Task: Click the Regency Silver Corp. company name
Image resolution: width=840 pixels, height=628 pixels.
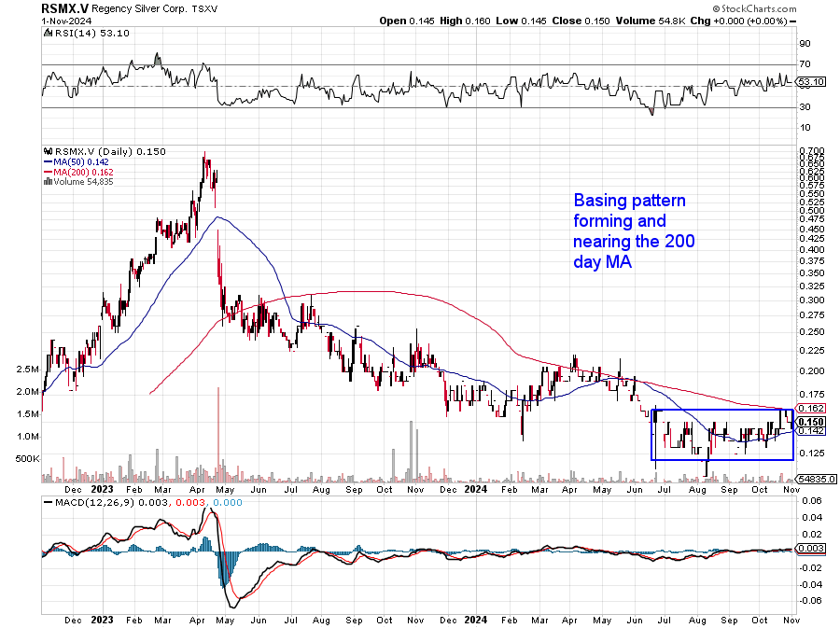Action: tap(139, 9)
